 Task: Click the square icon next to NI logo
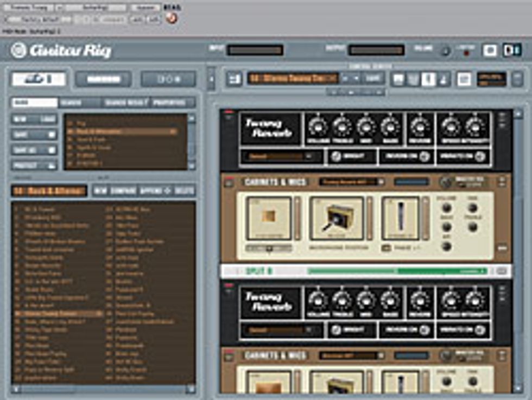[x=490, y=50]
